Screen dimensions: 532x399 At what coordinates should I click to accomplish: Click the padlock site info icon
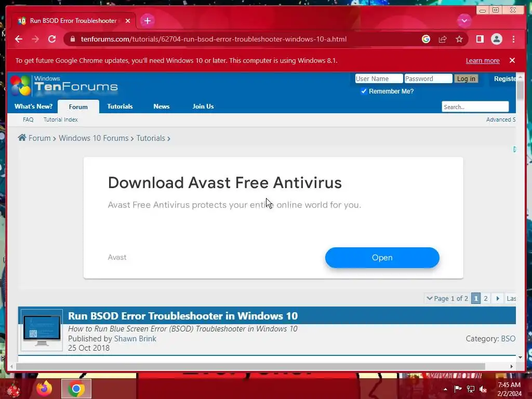(x=73, y=39)
